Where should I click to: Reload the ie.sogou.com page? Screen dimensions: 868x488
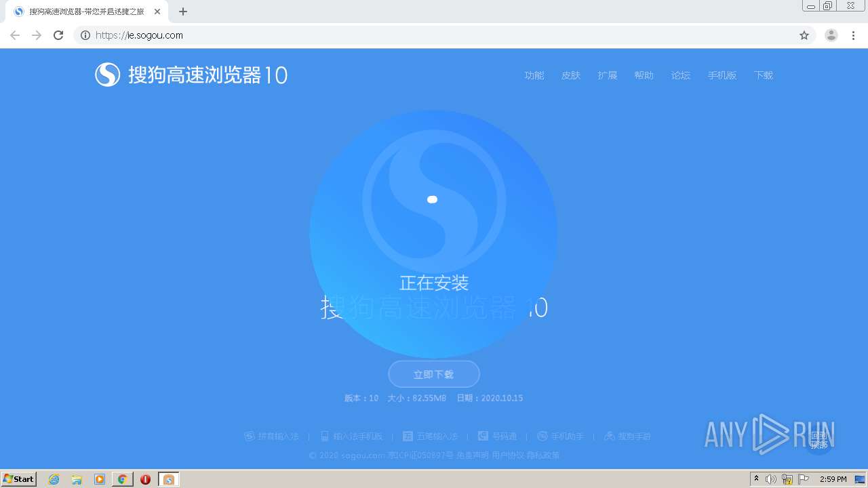coord(58,35)
